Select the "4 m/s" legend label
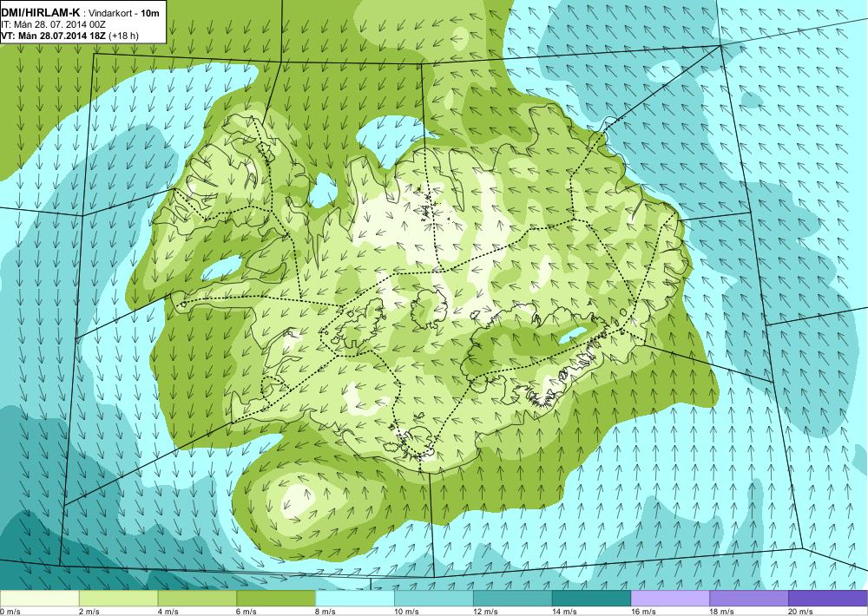 pos(168,612)
